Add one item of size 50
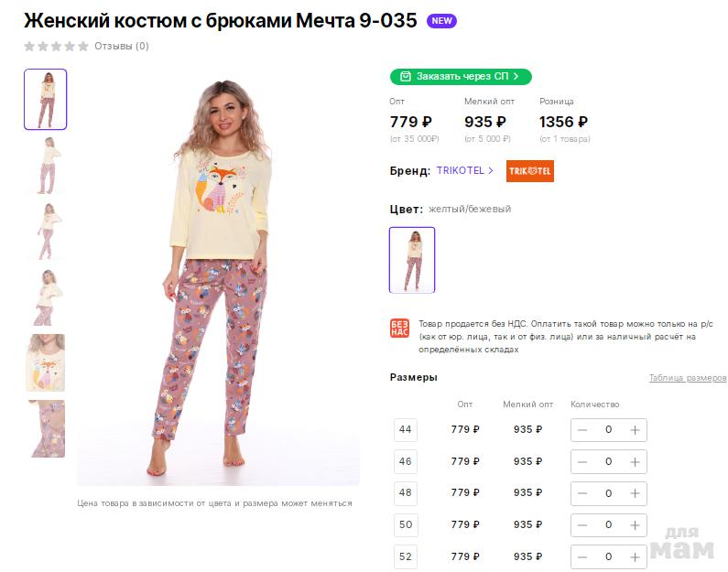Viewport: 728px width, 572px height. pyautogui.click(x=635, y=525)
